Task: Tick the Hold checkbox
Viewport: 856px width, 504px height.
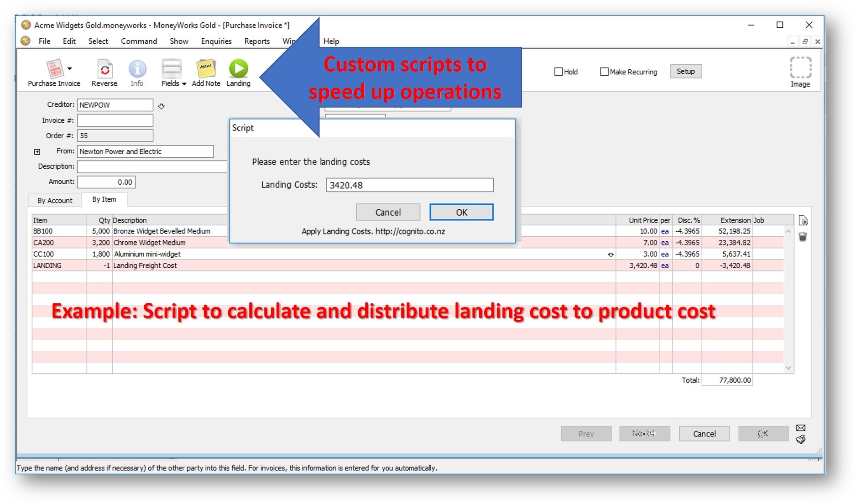Action: coord(558,72)
